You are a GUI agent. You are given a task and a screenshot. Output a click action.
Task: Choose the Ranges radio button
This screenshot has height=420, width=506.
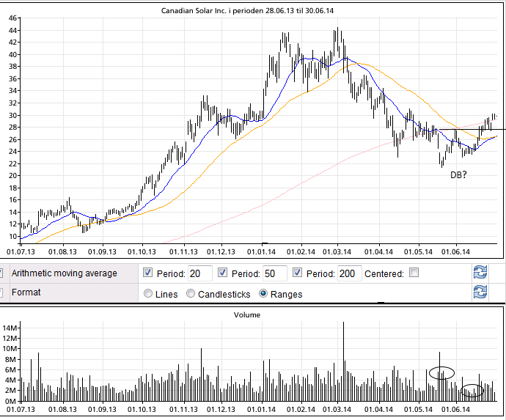tap(264, 294)
